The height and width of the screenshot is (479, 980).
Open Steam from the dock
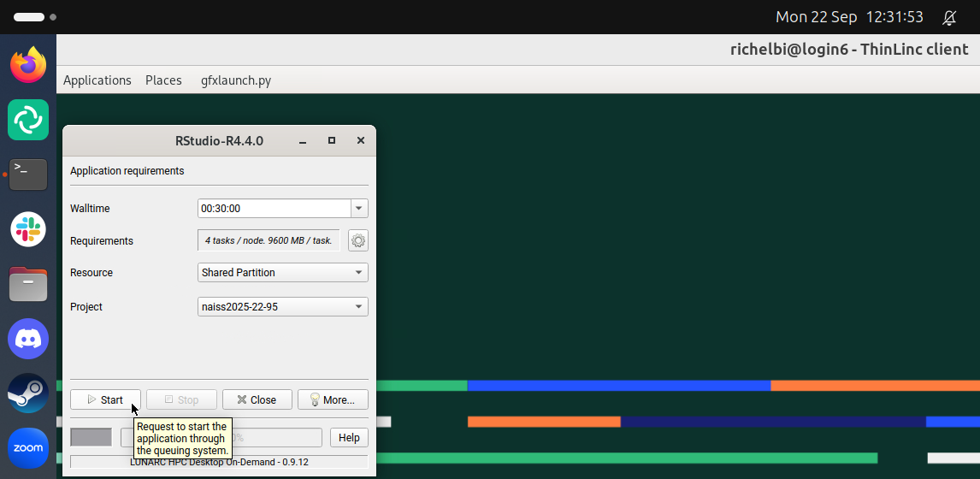click(28, 393)
